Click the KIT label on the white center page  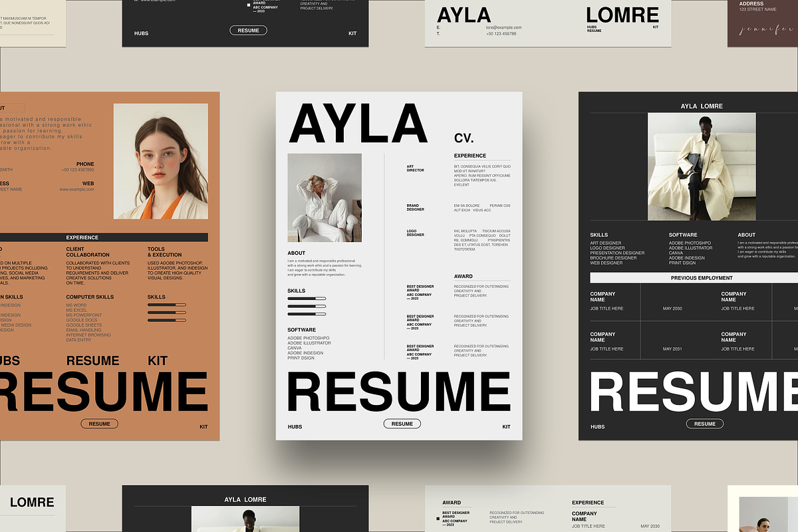click(x=506, y=427)
